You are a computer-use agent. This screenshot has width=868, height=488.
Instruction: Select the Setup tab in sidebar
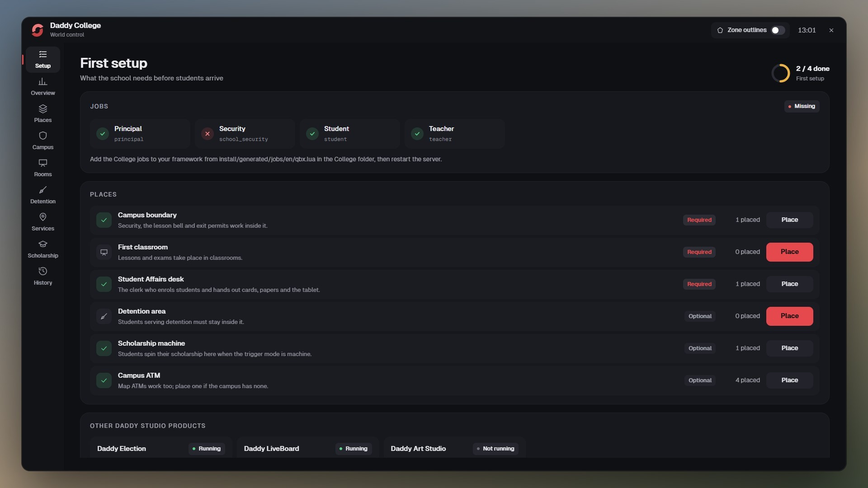pyautogui.click(x=42, y=60)
